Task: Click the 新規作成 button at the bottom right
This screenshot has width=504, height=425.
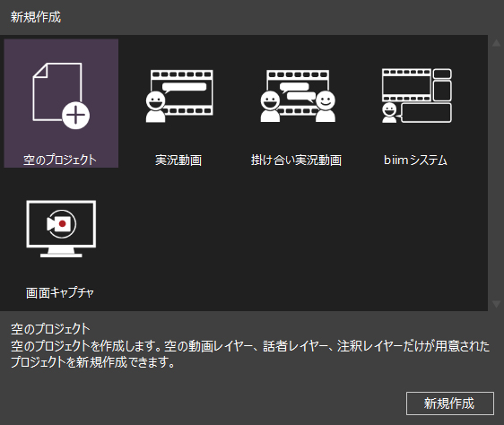Action: click(450, 403)
